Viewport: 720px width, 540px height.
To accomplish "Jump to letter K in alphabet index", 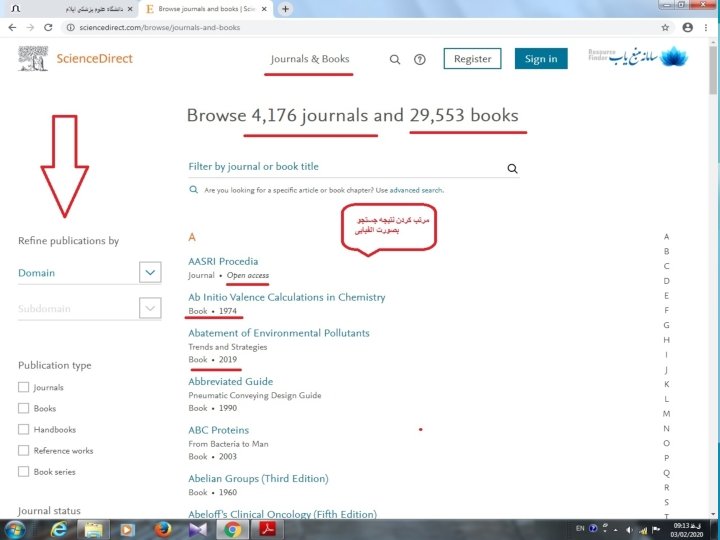I will (666, 384).
